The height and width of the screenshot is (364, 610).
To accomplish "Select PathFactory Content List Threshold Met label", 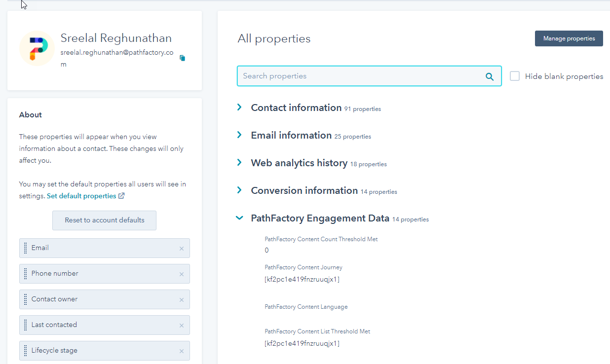I will tap(317, 331).
